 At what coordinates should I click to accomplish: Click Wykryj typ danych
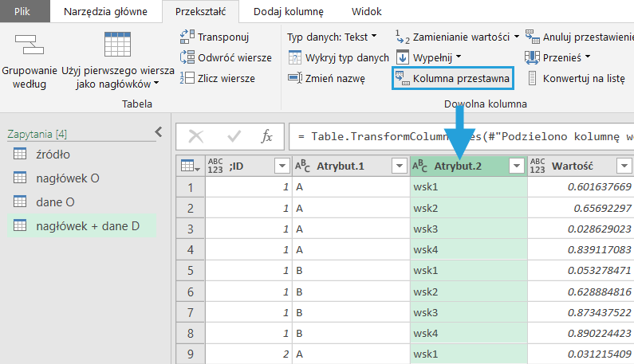coord(339,57)
